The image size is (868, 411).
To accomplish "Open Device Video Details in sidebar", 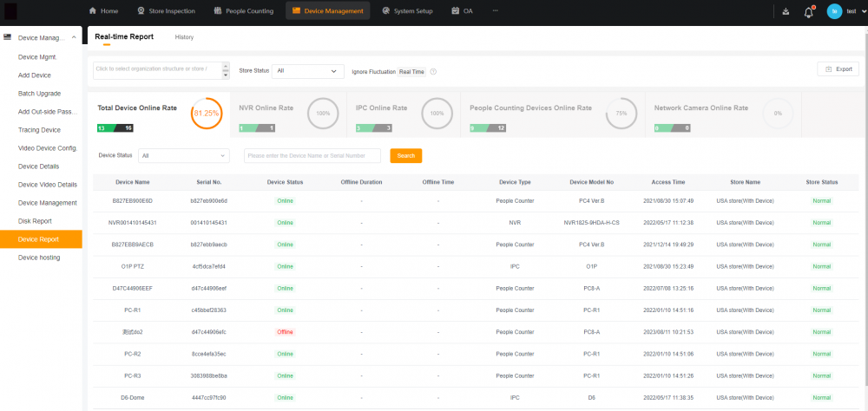I will tap(48, 185).
